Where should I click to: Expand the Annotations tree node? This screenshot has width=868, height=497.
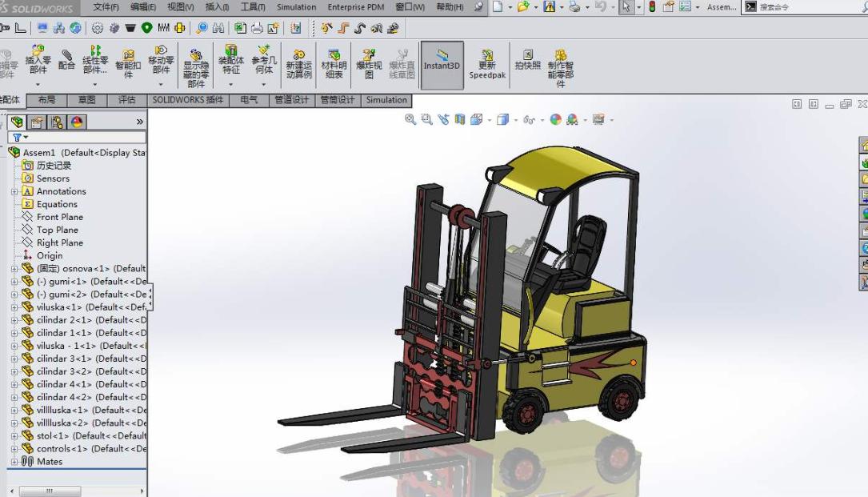[14, 192]
